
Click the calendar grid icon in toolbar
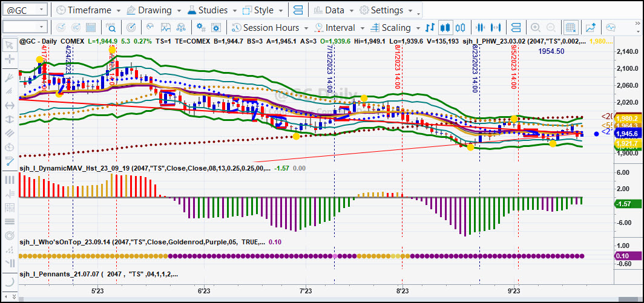[90, 28]
